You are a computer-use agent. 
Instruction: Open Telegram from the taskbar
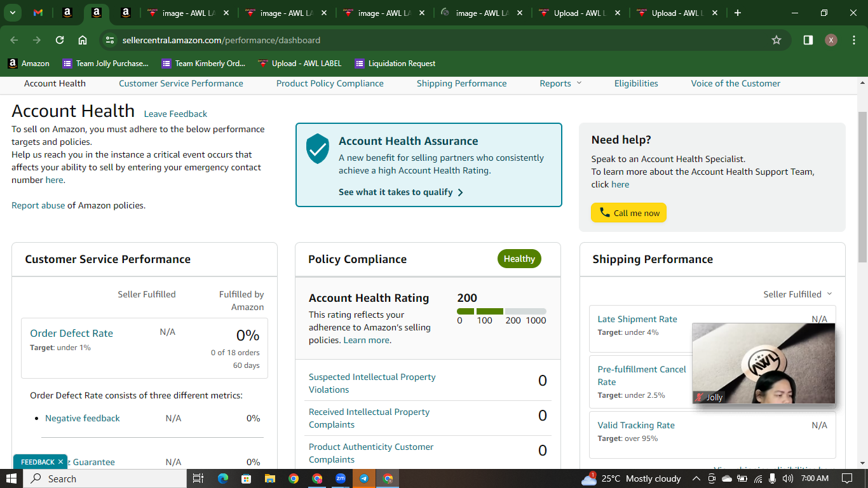coord(364,478)
